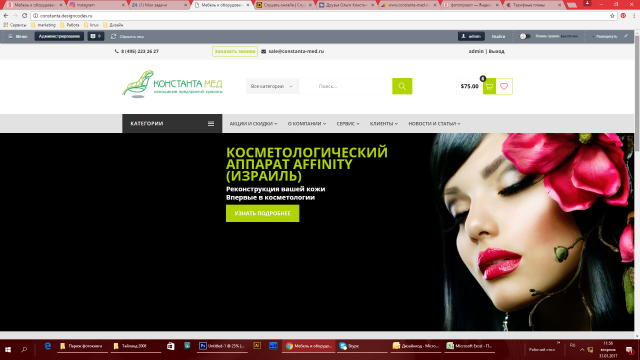
Task: Open the shopping cart icon
Action: pyautogui.click(x=489, y=86)
